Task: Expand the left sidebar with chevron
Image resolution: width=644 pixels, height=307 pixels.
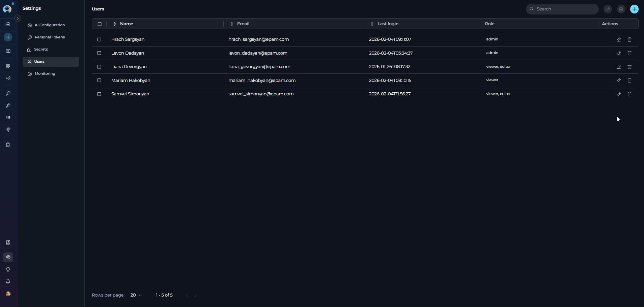Action: click(18, 18)
